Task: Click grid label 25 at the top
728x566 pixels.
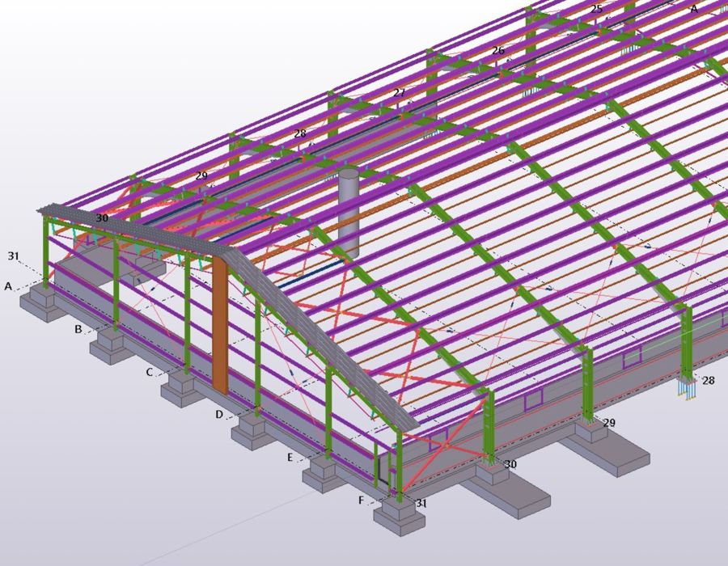Action: click(x=596, y=9)
